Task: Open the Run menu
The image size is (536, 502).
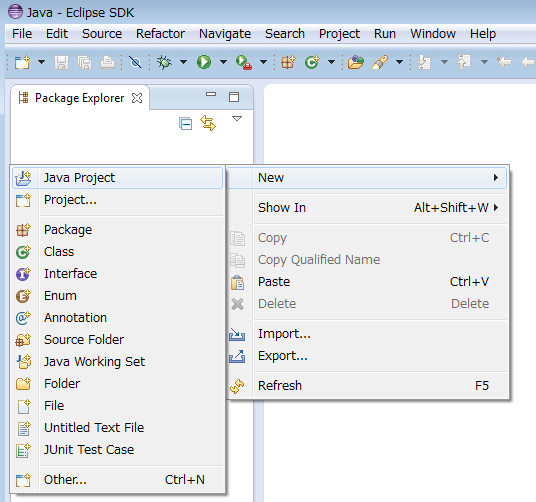Action: [x=385, y=34]
